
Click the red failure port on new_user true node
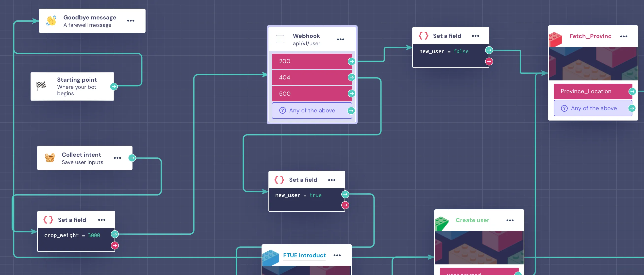point(345,205)
